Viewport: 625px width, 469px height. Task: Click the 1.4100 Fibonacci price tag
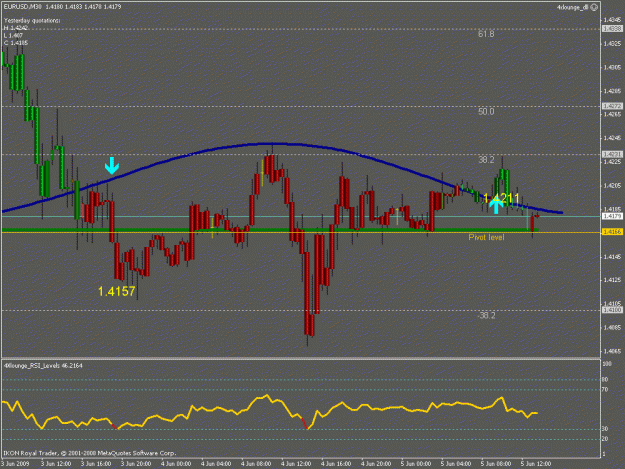pyautogui.click(x=612, y=310)
